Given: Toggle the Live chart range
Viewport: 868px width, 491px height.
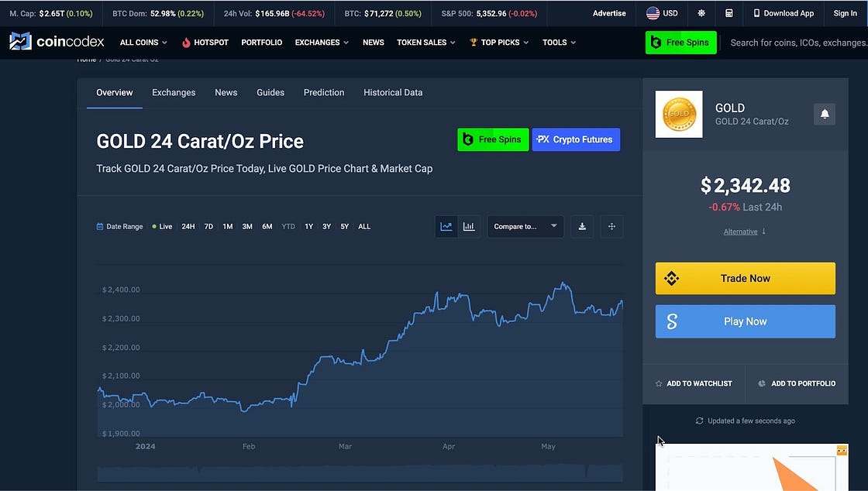Looking at the screenshot, I should click(163, 227).
